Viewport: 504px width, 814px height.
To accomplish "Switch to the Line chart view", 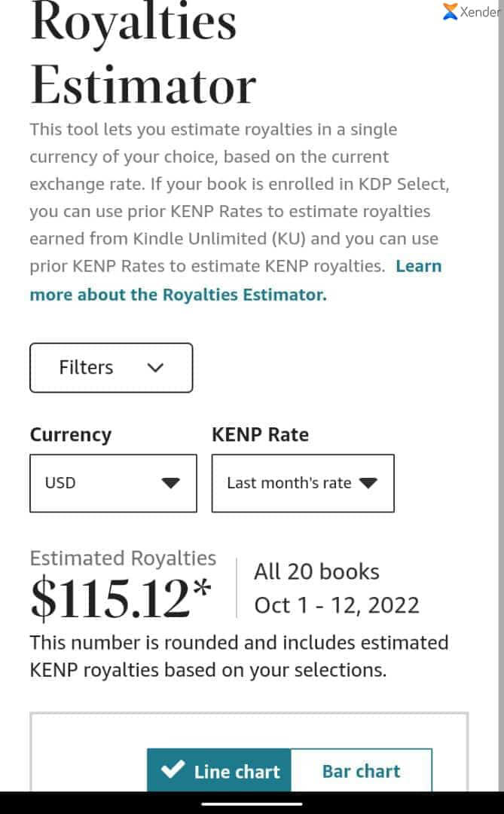I will 219,770.
